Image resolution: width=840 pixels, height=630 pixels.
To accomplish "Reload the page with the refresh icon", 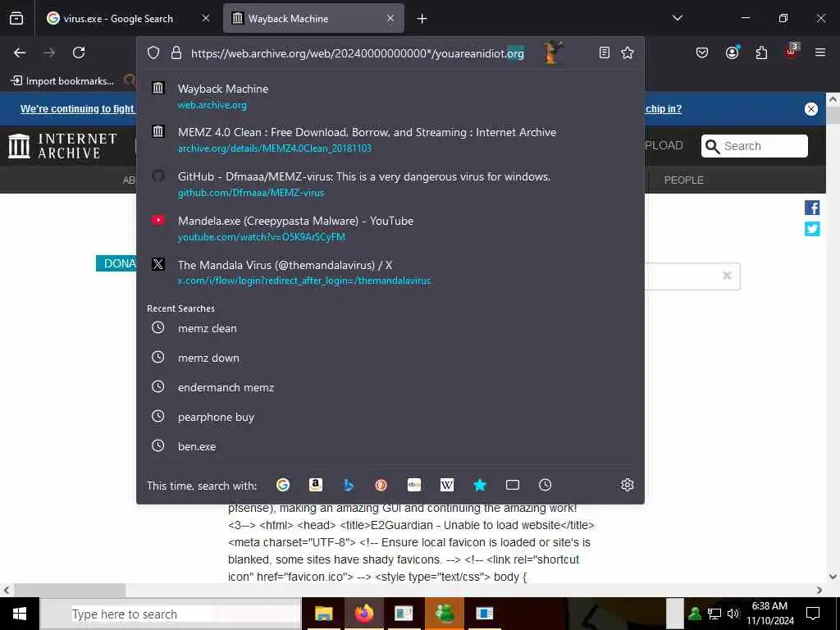I will pos(79,52).
